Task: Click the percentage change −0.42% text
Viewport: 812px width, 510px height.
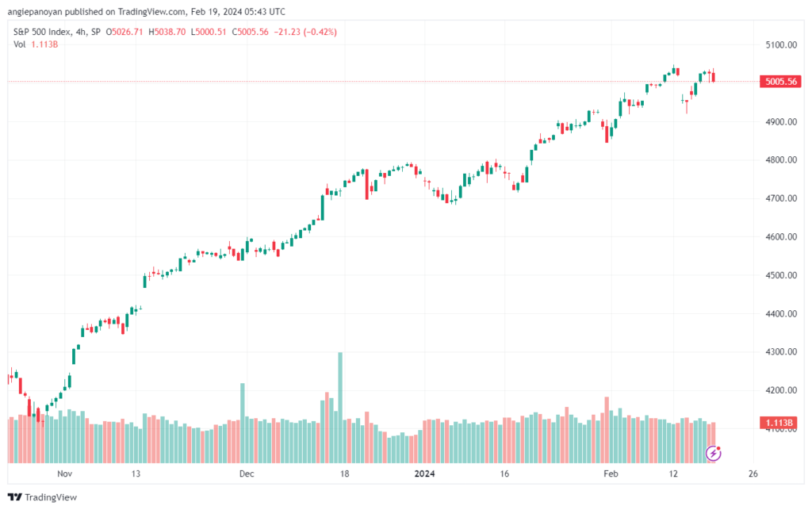Action: 320,32
